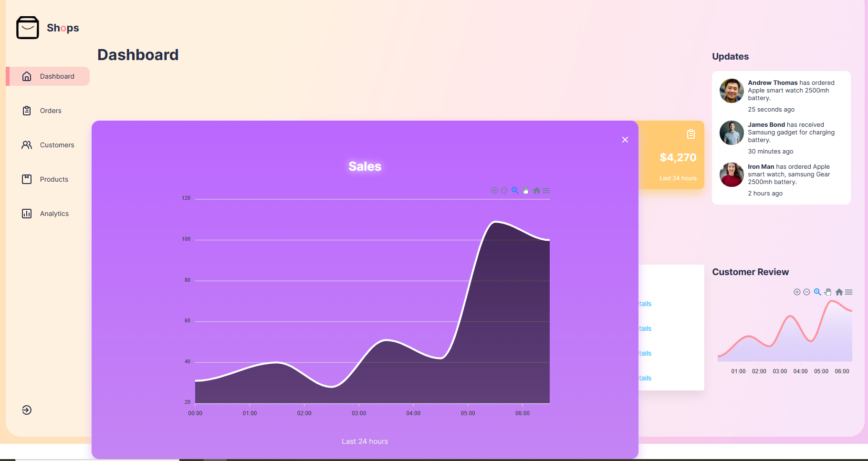The image size is (868, 461).
Task: Activate the Sales chart panning hand
Action: (525, 190)
